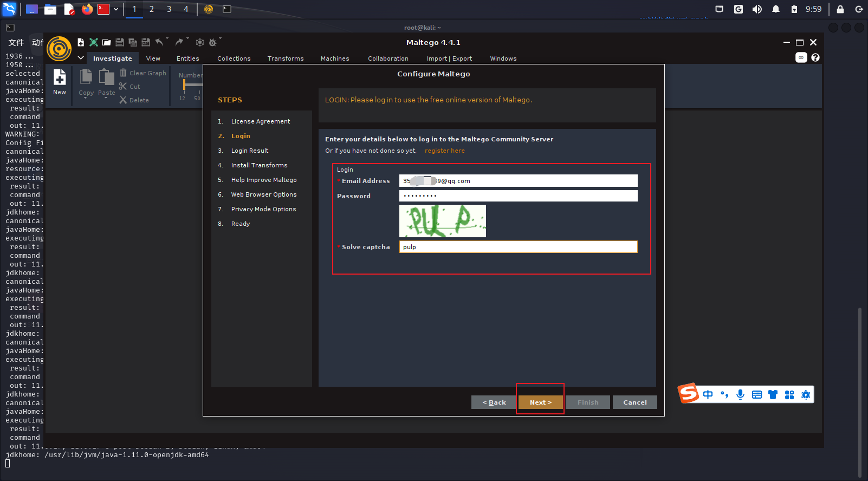This screenshot has width=868, height=481.
Task: Launch Firefox from the top panel
Action: [x=87, y=9]
